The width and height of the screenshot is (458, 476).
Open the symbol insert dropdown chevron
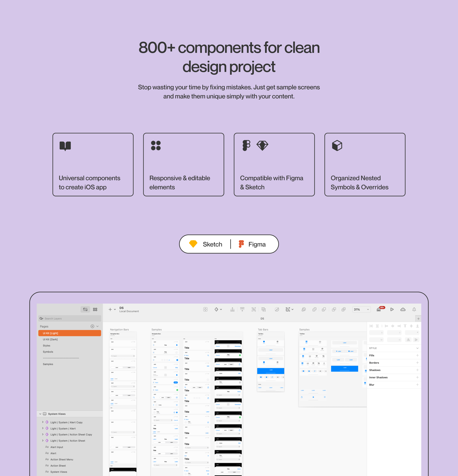(x=221, y=309)
